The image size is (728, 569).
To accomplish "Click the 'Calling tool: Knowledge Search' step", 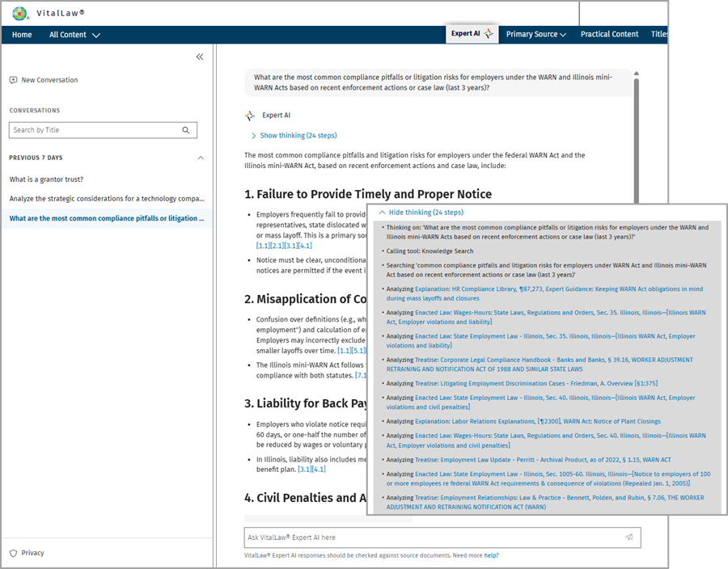I will 430,251.
